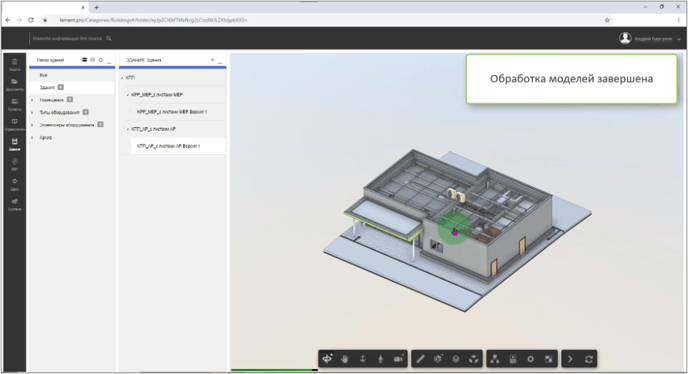Open the Section analysis cube tool
The image size is (688, 374).
click(x=438, y=359)
